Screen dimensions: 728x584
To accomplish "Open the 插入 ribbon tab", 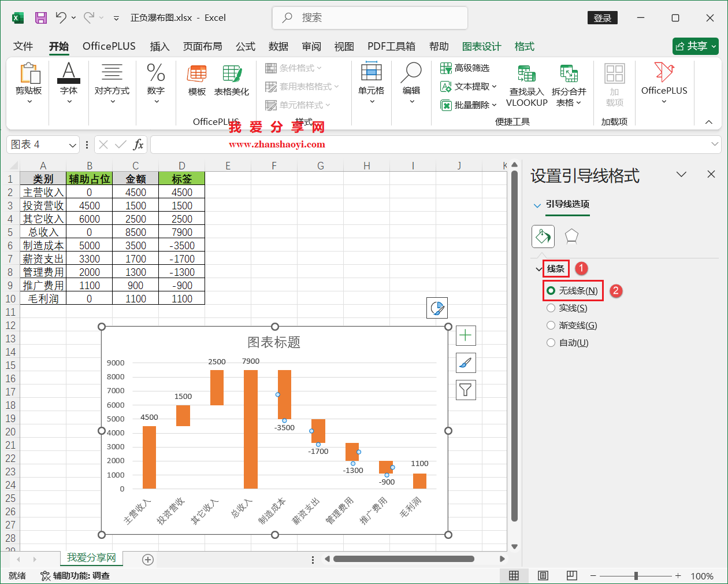I will pos(159,46).
